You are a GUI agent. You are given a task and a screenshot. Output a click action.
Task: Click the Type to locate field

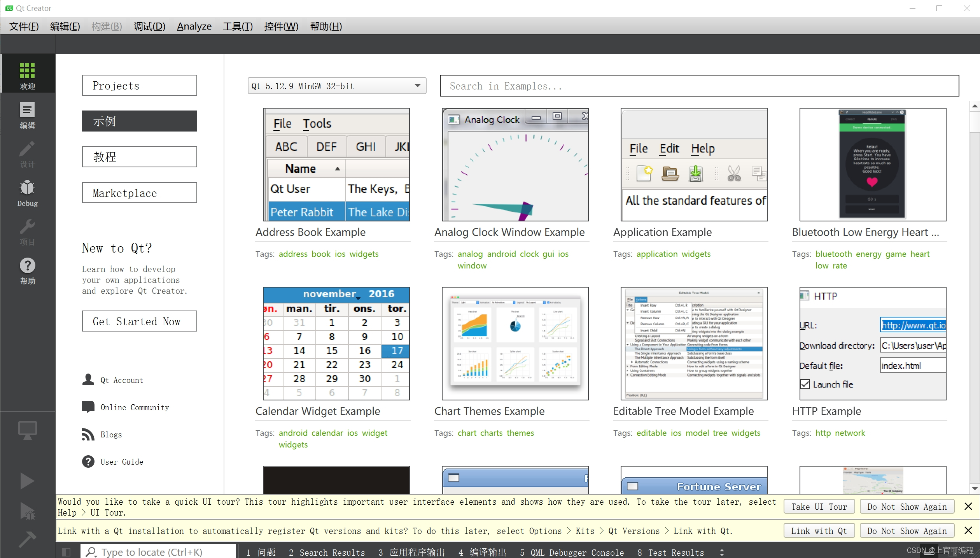point(159,552)
